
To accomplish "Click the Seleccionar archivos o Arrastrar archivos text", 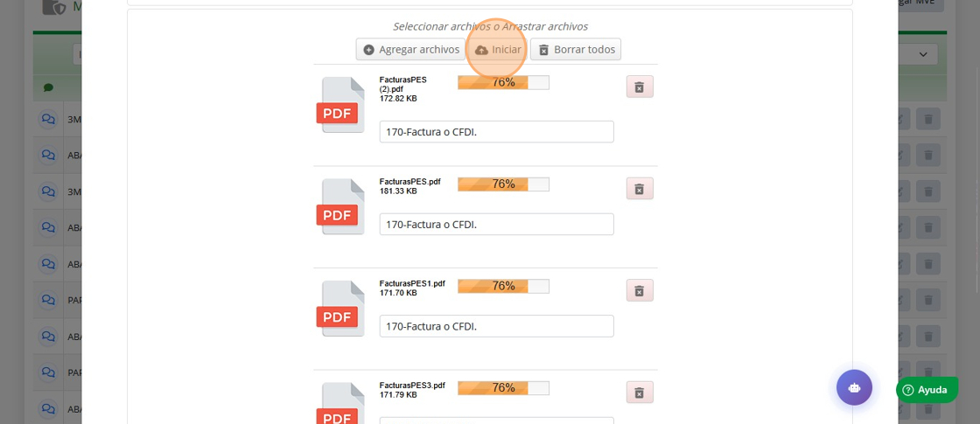I will pyautogui.click(x=490, y=26).
